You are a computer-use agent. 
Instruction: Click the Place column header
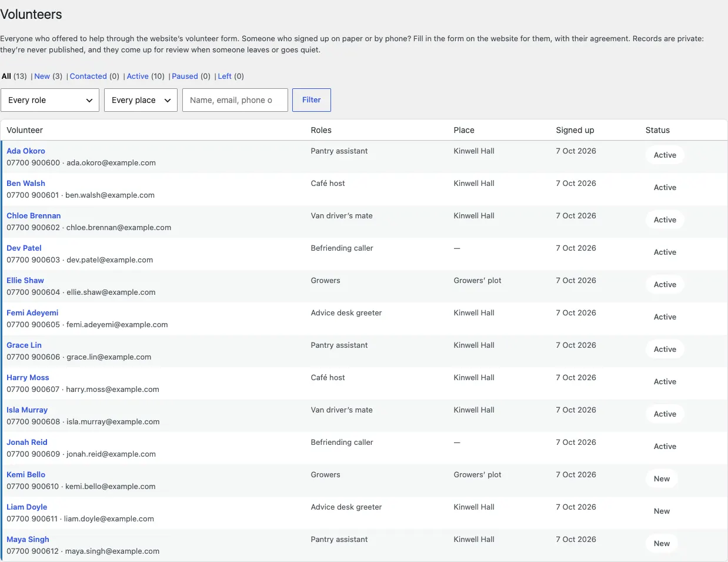pos(464,130)
